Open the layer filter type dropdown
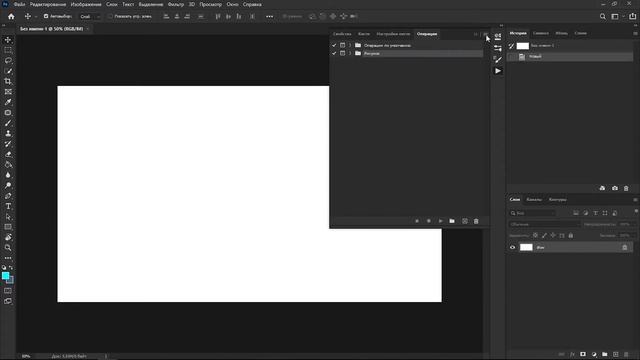This screenshot has width=640, height=360. tap(533, 213)
